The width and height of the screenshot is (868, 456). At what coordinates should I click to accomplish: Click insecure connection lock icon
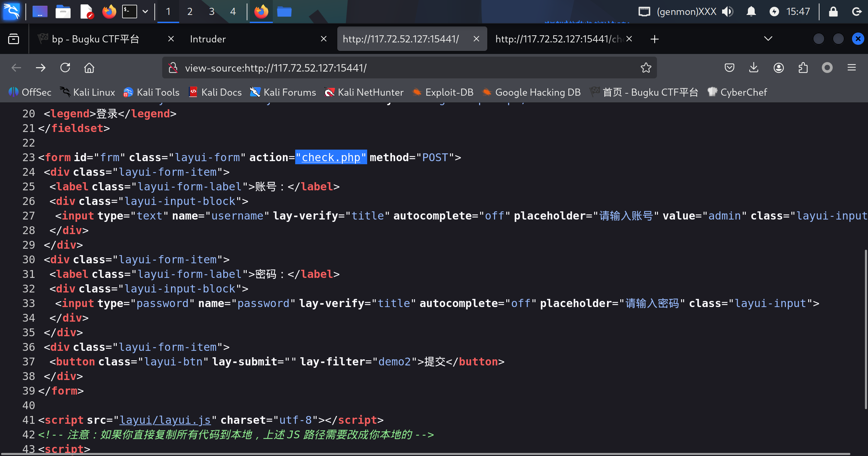173,68
